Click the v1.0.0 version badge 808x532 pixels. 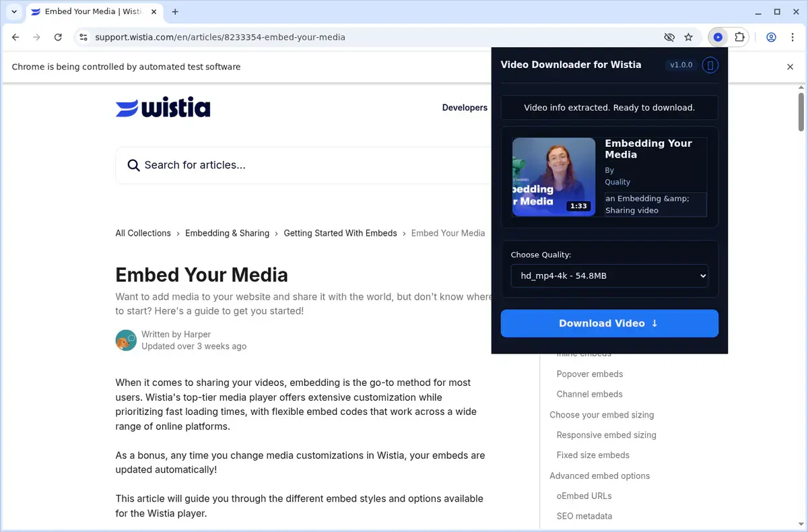[x=681, y=65]
